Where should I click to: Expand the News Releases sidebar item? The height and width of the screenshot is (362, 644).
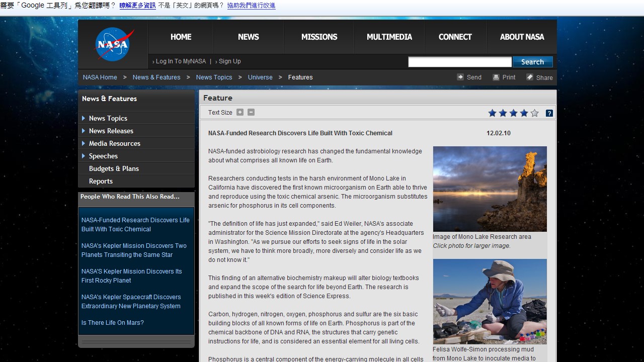(x=84, y=131)
